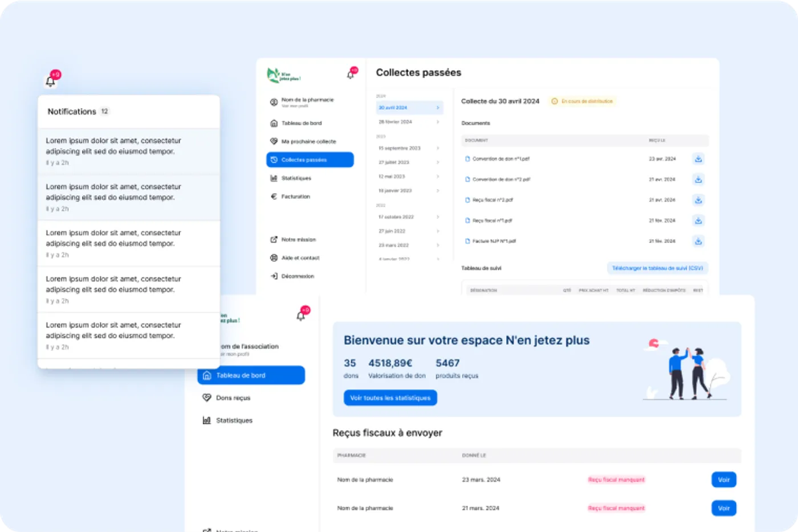The image size is (798, 532).
Task: Click the DONNÉ LE column header
Action: pos(474,456)
